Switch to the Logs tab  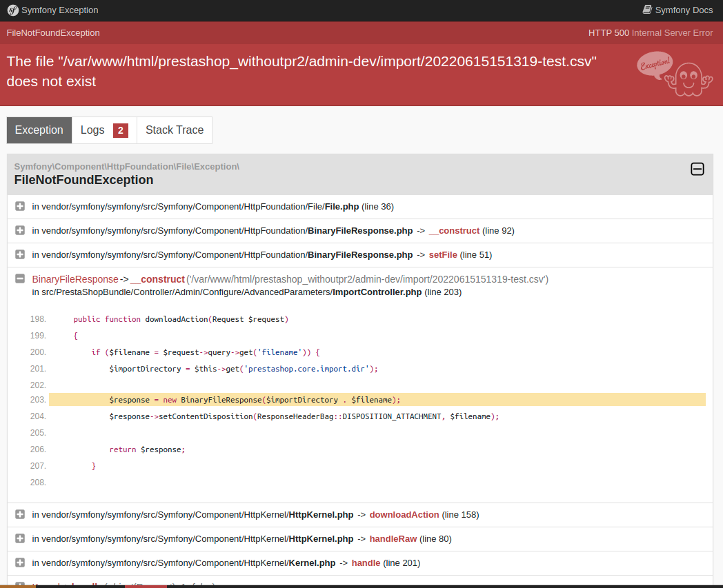[93, 130]
